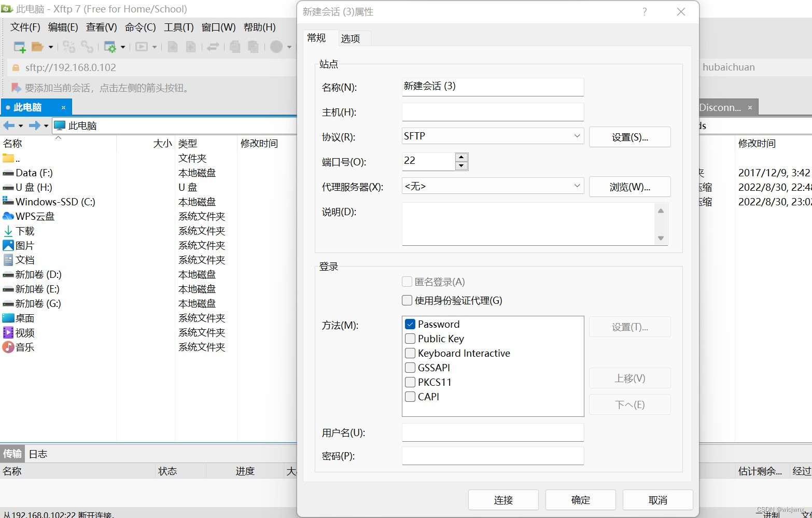
Task: Open the session properties gear icon in toolbar
Action: pos(110,47)
